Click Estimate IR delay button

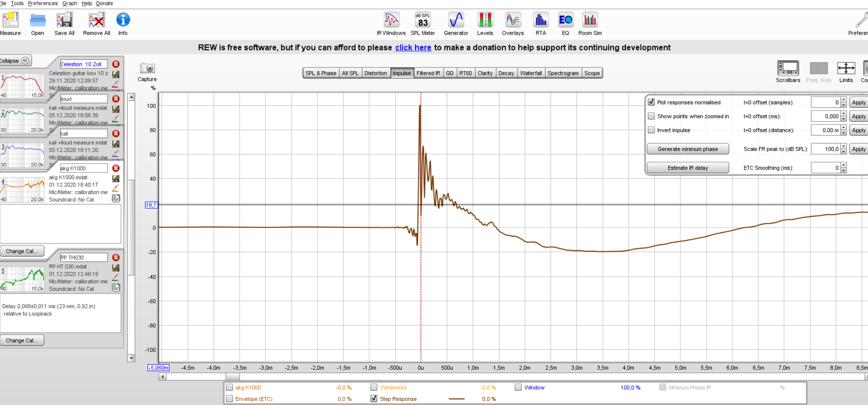coord(688,168)
